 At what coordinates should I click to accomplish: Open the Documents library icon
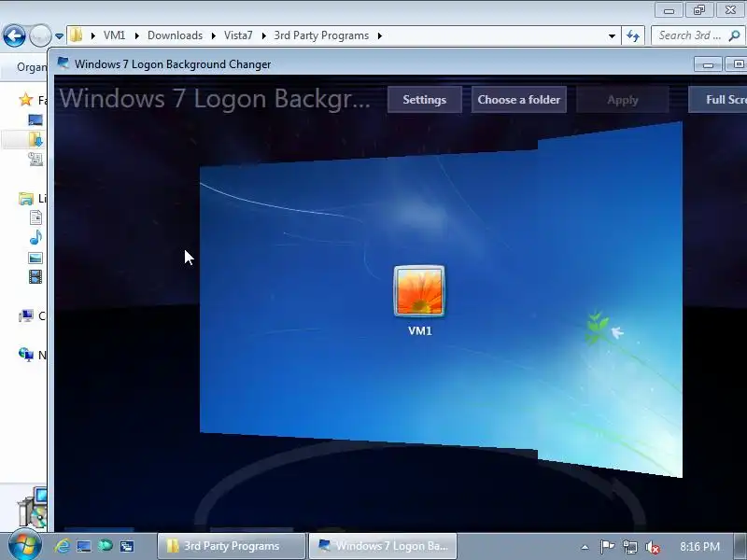coord(35,217)
